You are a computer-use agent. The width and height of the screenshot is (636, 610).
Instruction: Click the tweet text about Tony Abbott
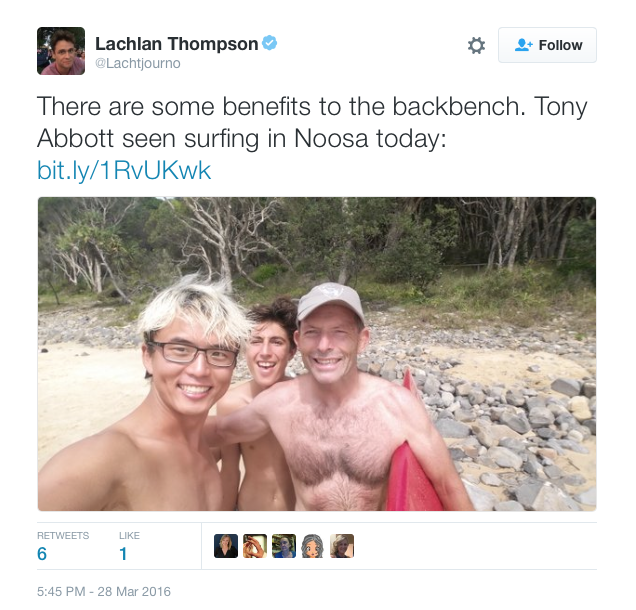click(312, 122)
